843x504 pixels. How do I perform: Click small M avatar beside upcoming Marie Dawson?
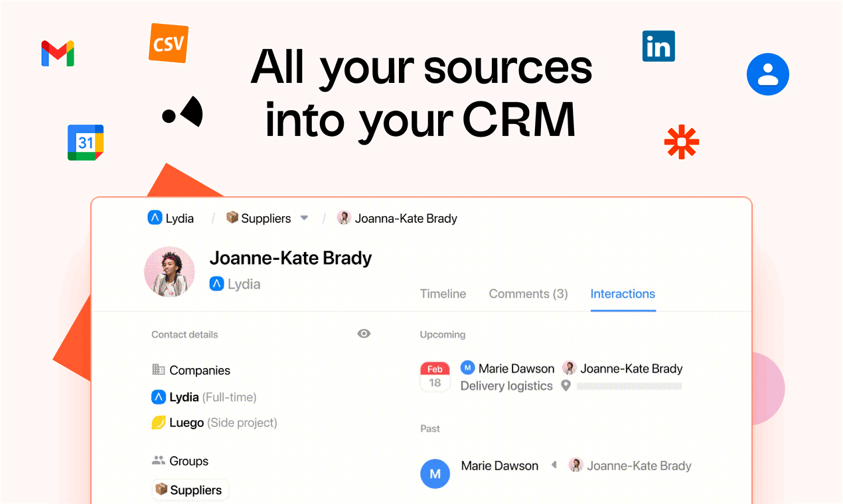click(x=468, y=367)
